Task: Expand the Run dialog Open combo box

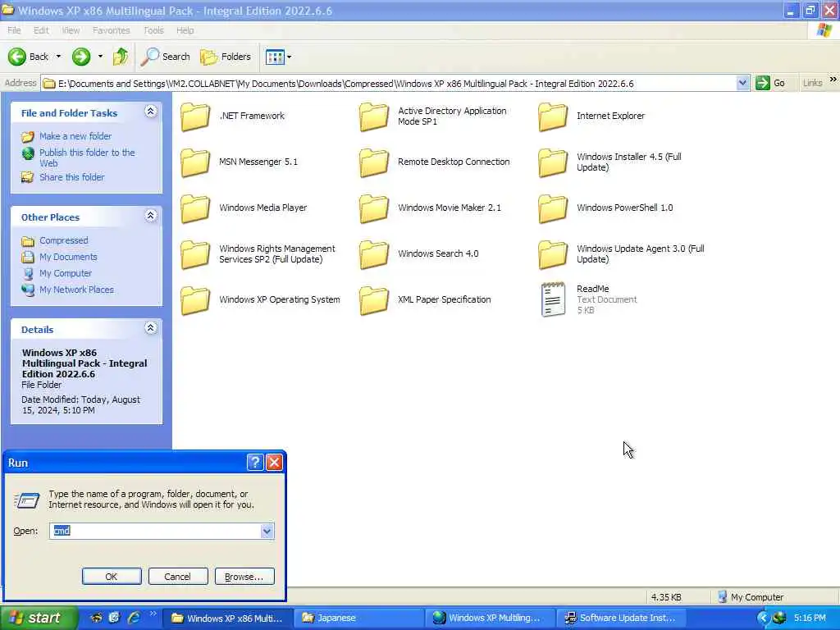Action: [267, 531]
